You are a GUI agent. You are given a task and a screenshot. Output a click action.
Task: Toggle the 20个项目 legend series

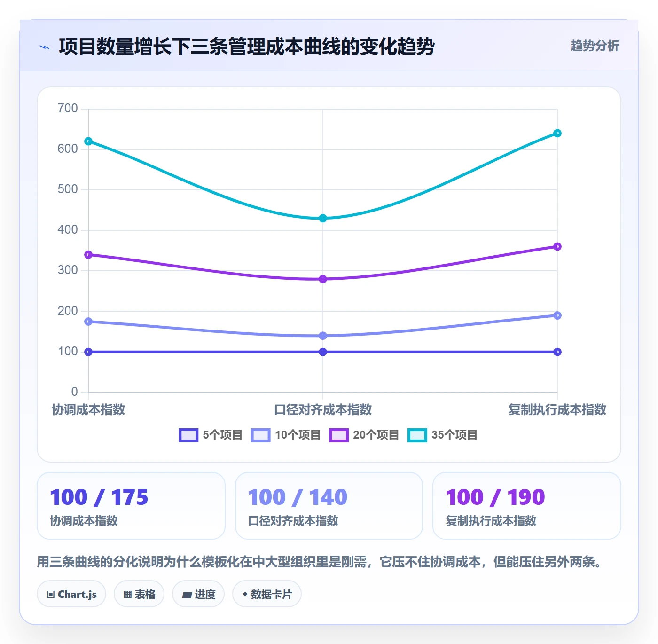pos(364,435)
